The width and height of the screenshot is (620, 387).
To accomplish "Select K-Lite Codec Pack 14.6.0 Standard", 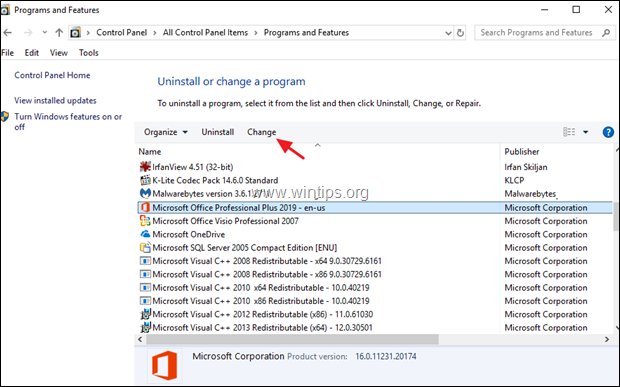I will coord(215,180).
